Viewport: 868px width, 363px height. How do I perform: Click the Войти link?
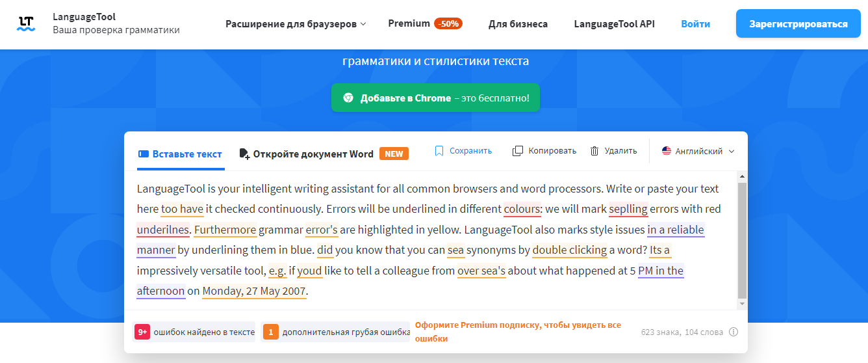(695, 24)
